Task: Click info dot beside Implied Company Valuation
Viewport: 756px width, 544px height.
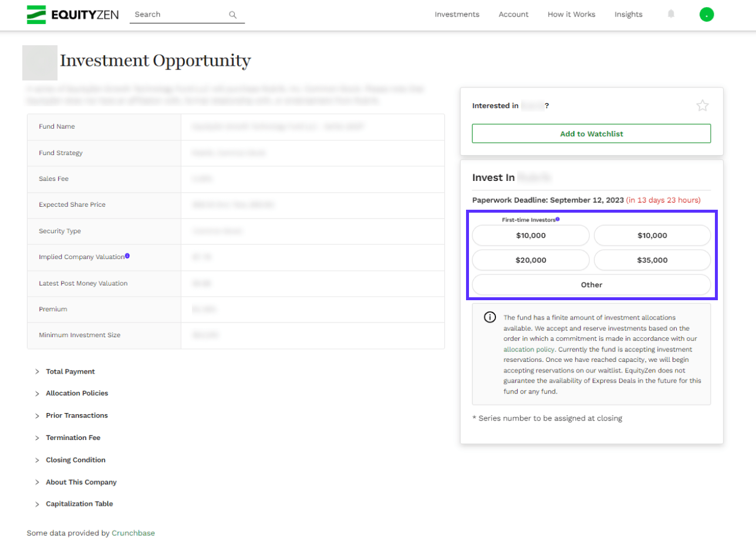Action: pyautogui.click(x=127, y=256)
